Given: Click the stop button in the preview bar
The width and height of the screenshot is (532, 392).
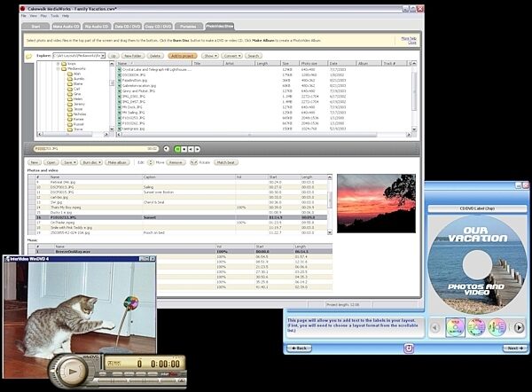Looking at the screenshot, I should (x=184, y=149).
